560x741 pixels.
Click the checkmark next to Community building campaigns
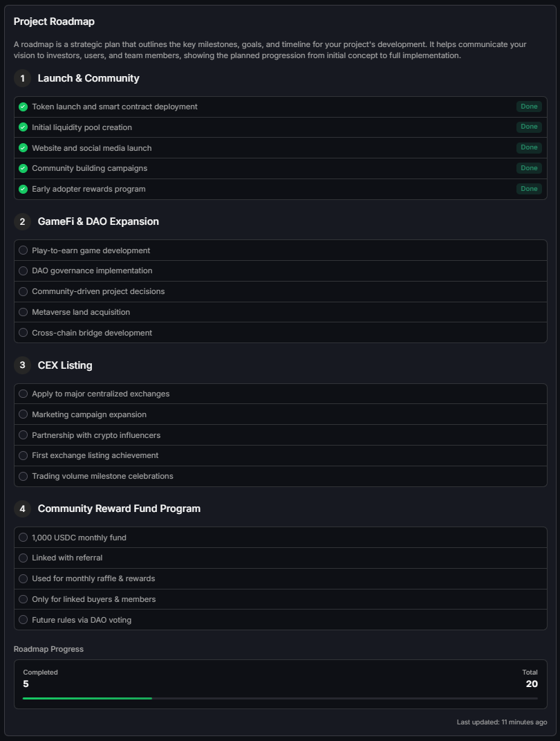point(23,168)
